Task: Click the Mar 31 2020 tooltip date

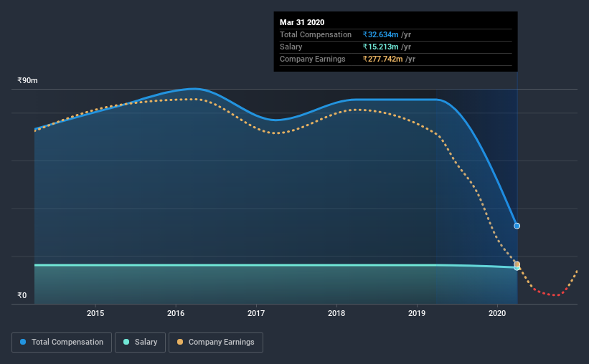Action: [302, 22]
